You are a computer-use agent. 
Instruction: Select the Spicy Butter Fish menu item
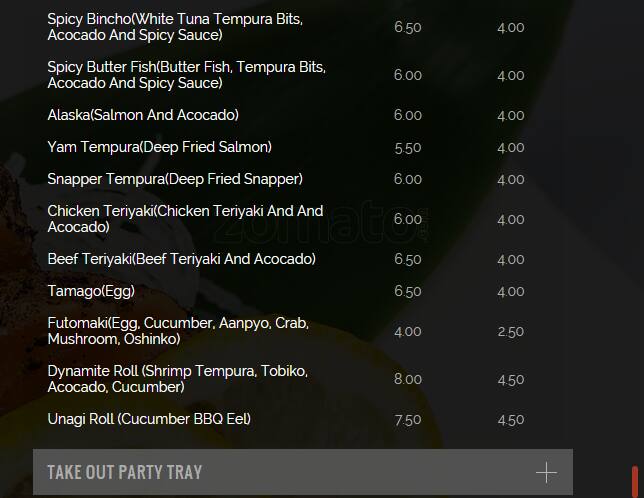click(186, 75)
